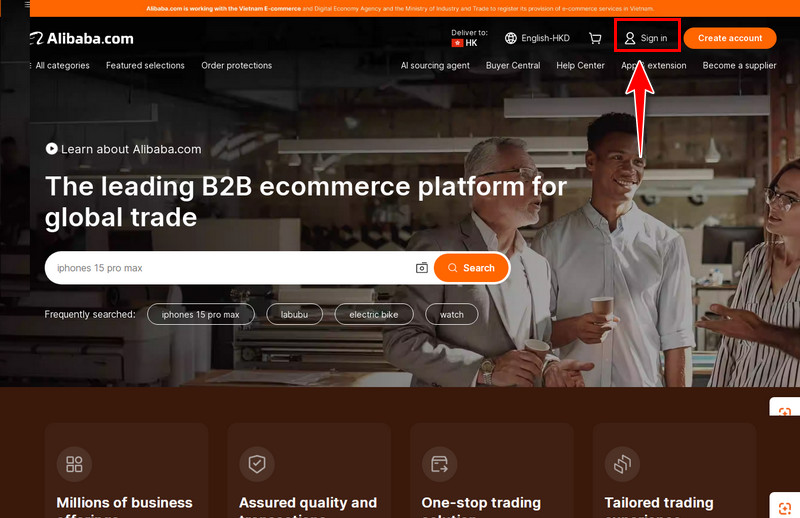800x518 pixels.
Task: Click the Create account button
Action: pyautogui.click(x=730, y=38)
